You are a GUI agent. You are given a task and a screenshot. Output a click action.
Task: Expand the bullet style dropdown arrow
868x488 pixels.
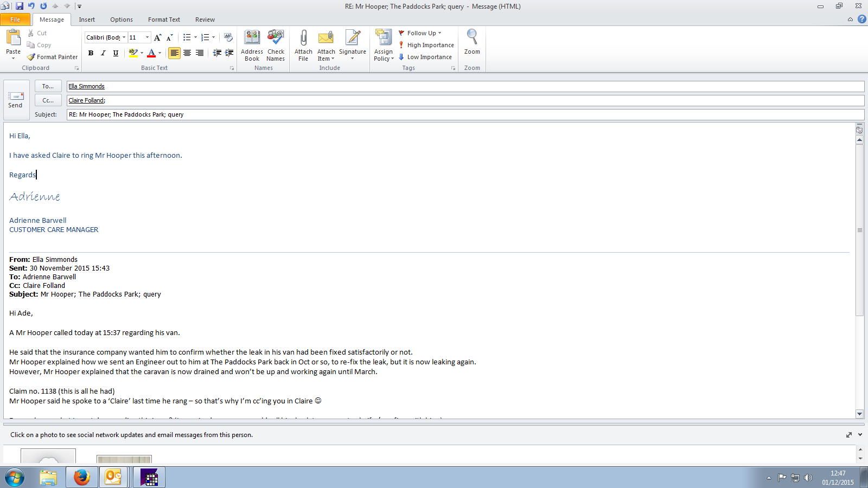pyautogui.click(x=195, y=37)
